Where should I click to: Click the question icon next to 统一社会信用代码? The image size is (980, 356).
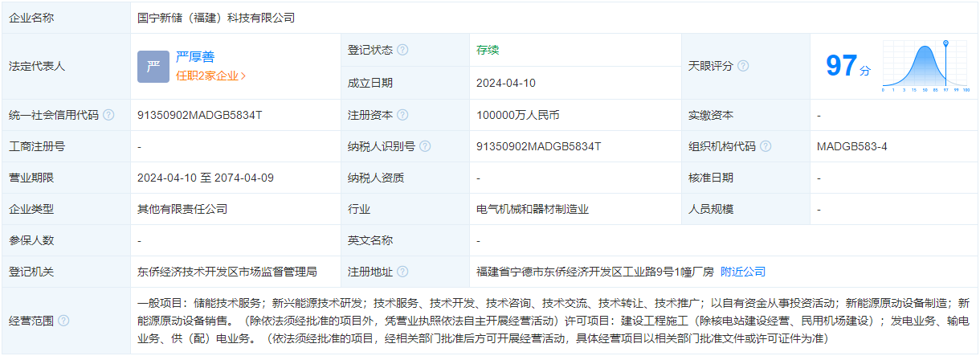point(108,115)
